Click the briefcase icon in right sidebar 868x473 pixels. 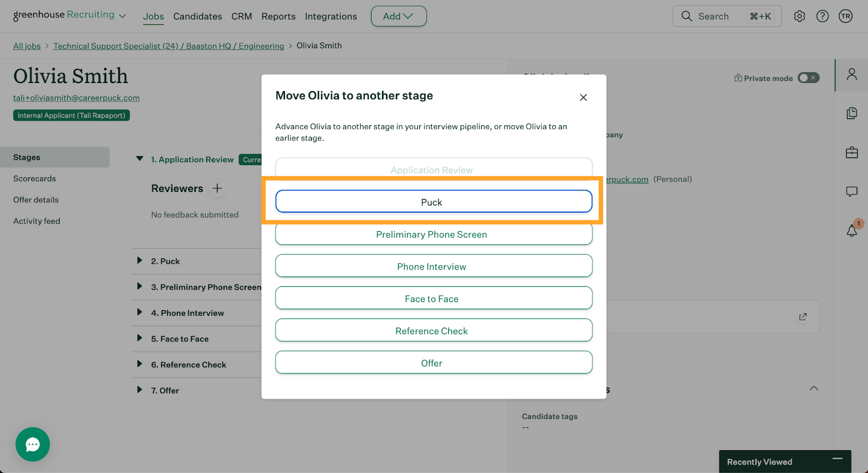click(x=852, y=152)
